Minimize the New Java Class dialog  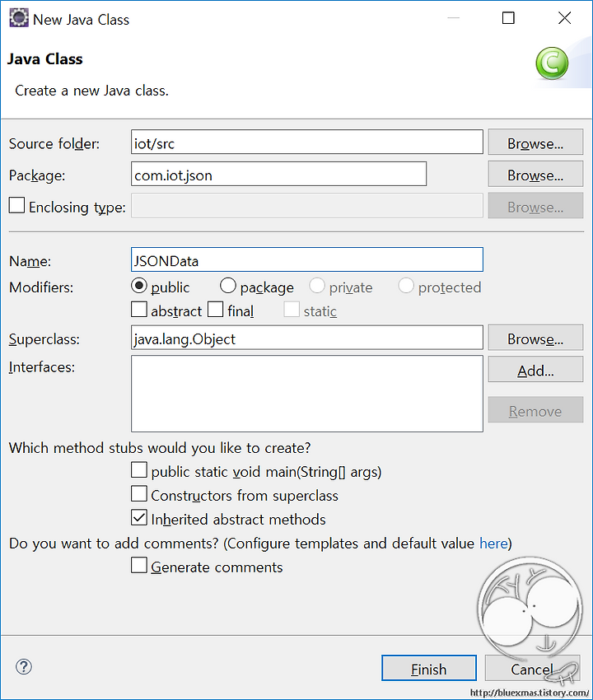pyautogui.click(x=453, y=18)
